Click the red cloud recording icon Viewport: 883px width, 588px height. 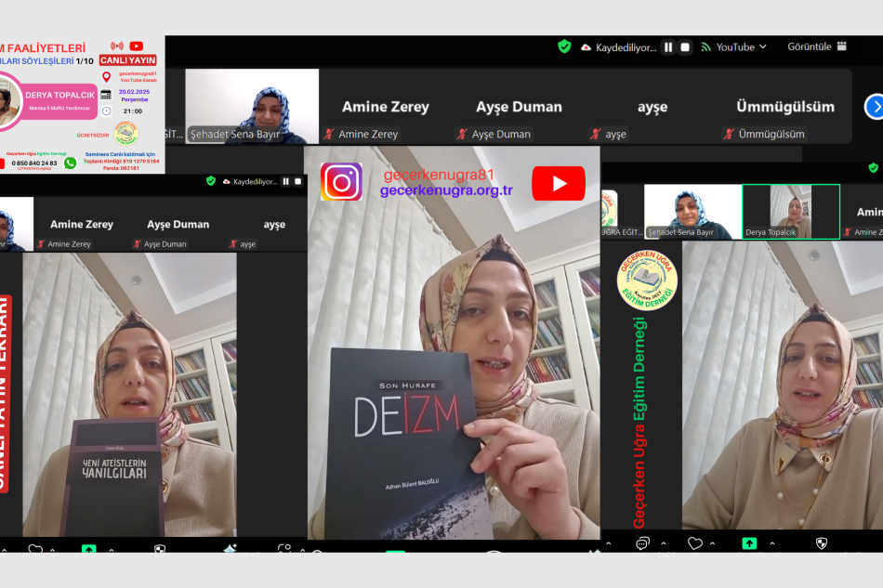pos(586,47)
